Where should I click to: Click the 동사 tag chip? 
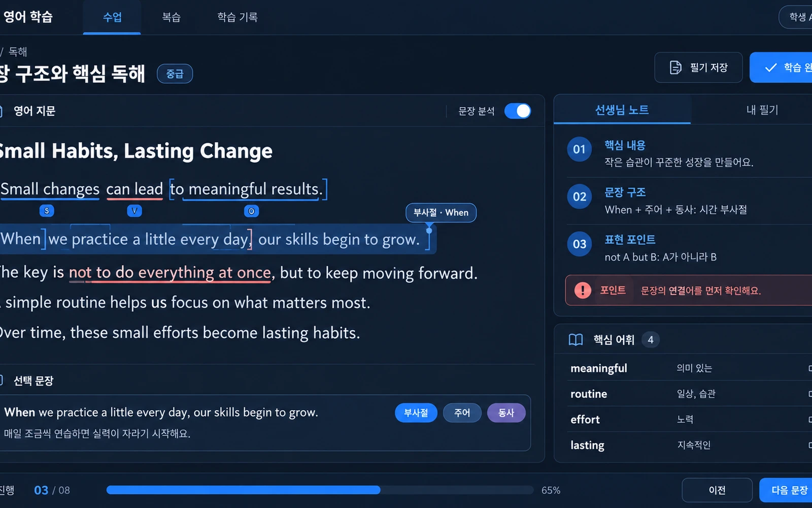(x=506, y=413)
